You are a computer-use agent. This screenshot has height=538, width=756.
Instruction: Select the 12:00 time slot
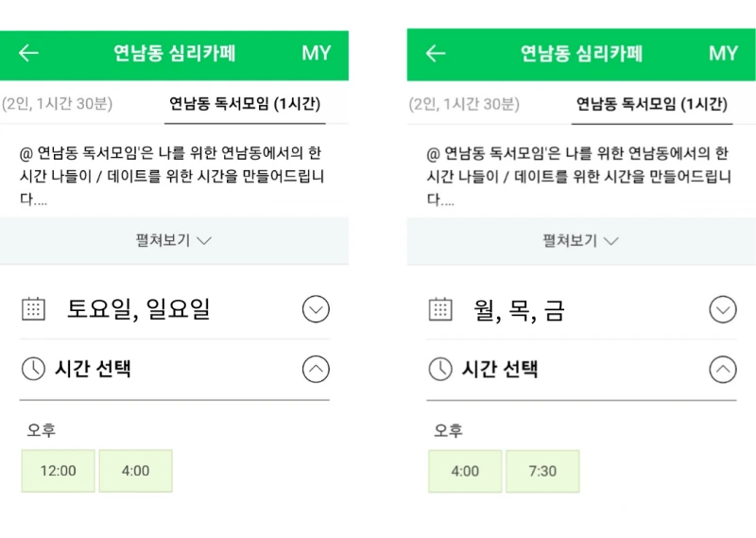58,471
